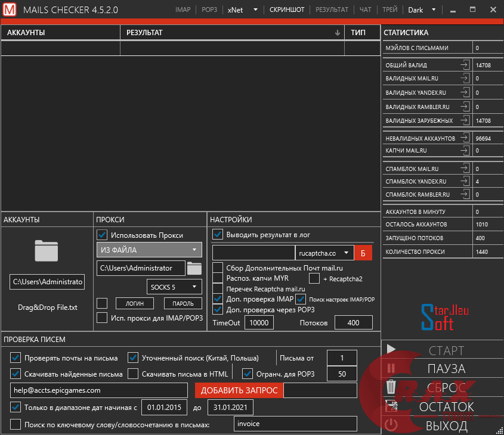Click the accounts file folder icon

pyautogui.click(x=47, y=251)
